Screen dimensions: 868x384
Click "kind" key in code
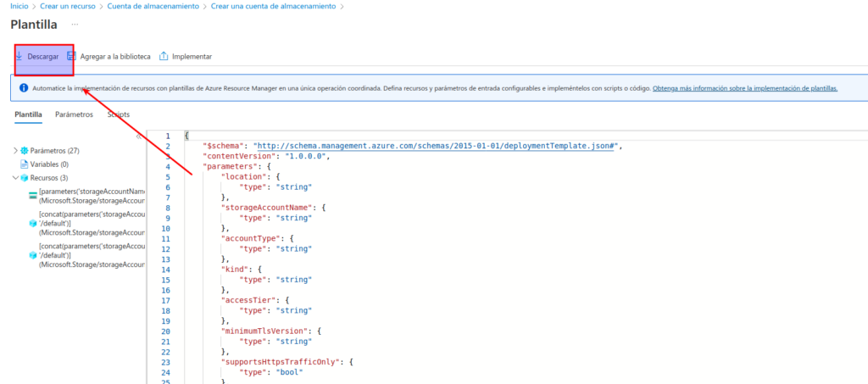click(x=234, y=270)
